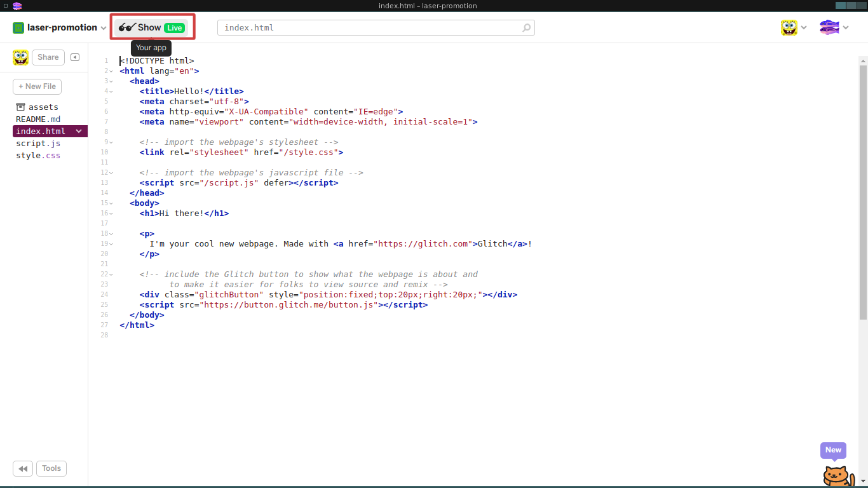Click the purple app icon in the title bar
This screenshot has width=868, height=488.
(x=17, y=6)
